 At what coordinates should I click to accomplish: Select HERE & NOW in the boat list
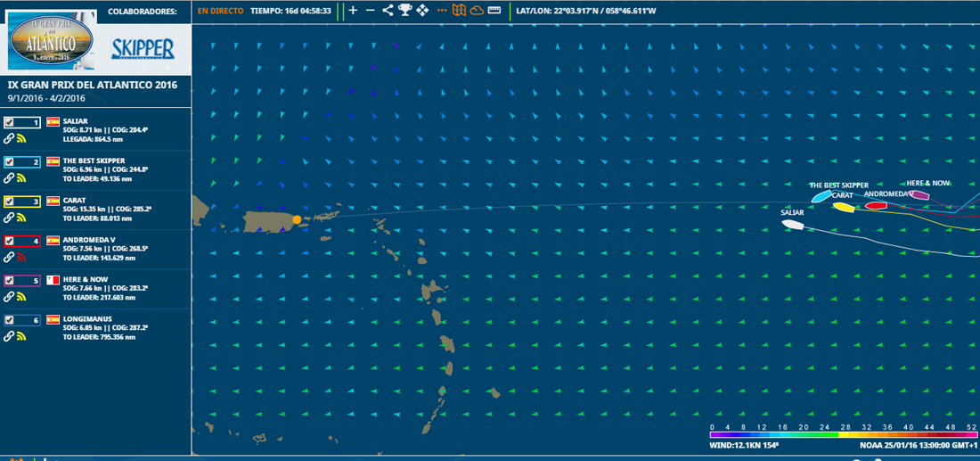point(86,279)
